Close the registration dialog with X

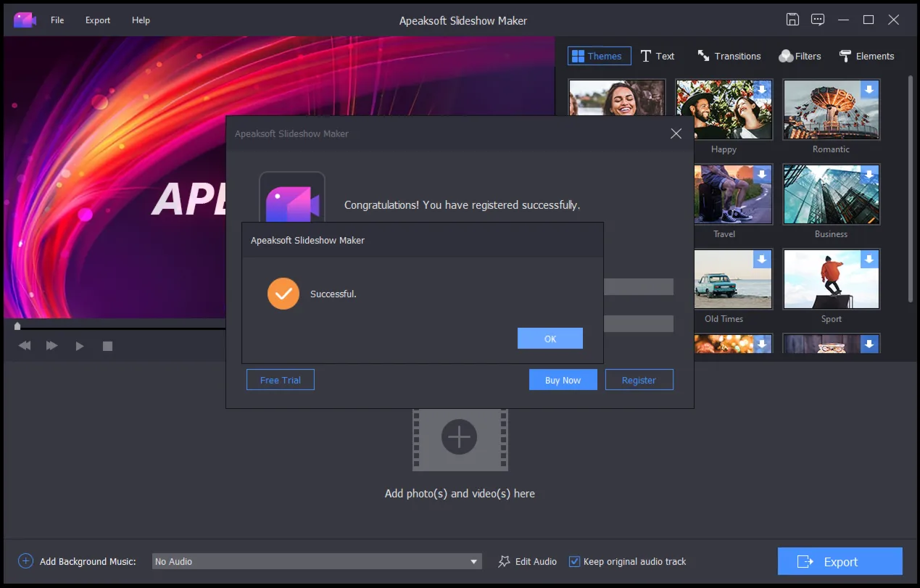click(676, 133)
